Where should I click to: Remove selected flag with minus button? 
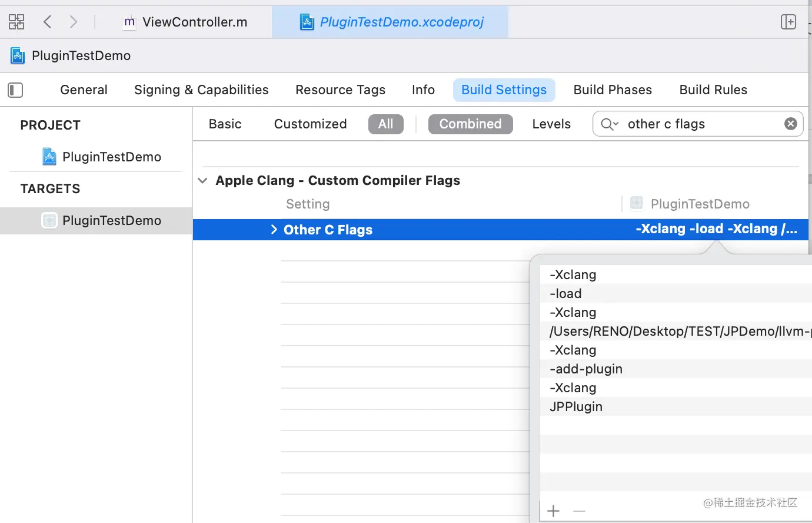(579, 511)
